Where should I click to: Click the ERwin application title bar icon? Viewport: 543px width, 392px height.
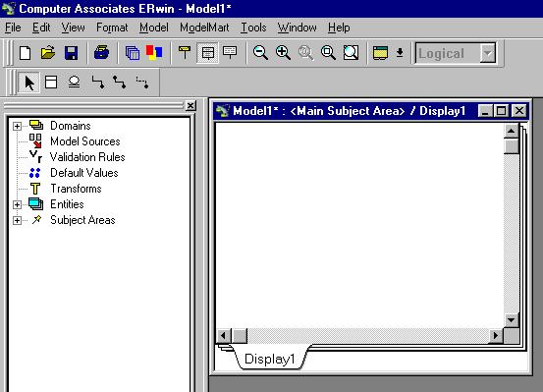click(x=8, y=8)
